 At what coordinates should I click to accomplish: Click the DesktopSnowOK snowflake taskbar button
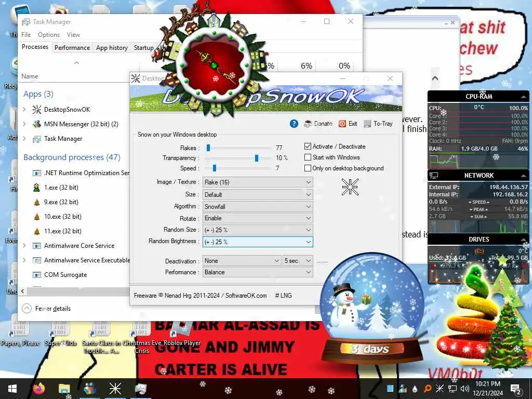coord(115,389)
